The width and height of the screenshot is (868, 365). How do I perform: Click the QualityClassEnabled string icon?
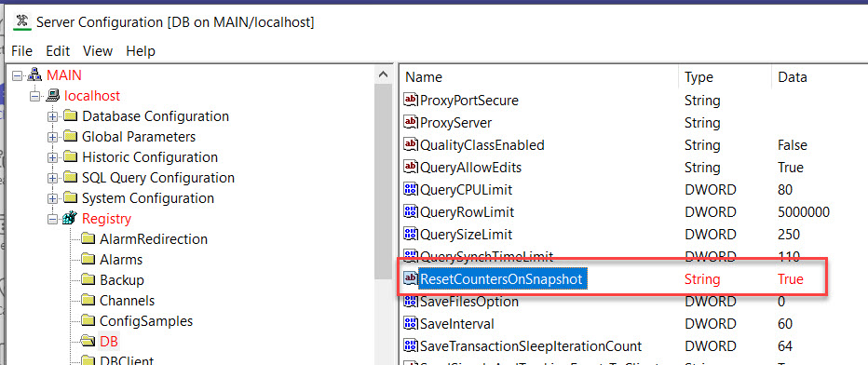[x=411, y=145]
